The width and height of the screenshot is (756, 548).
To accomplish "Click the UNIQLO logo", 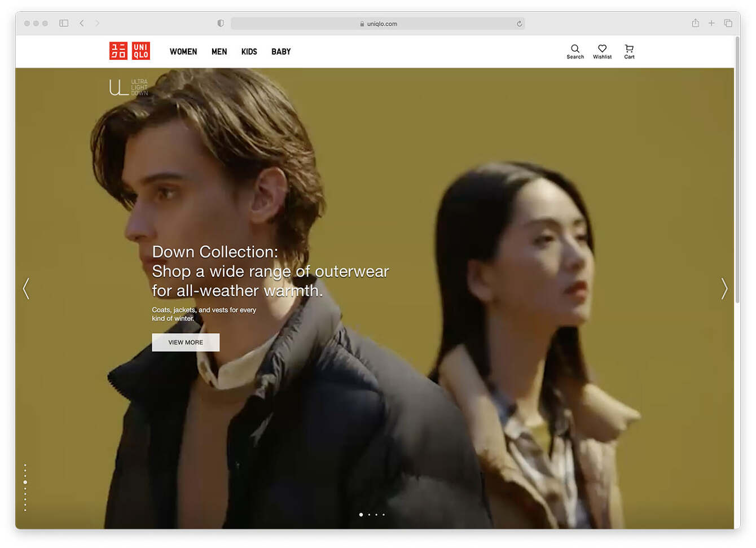I will 129,50.
